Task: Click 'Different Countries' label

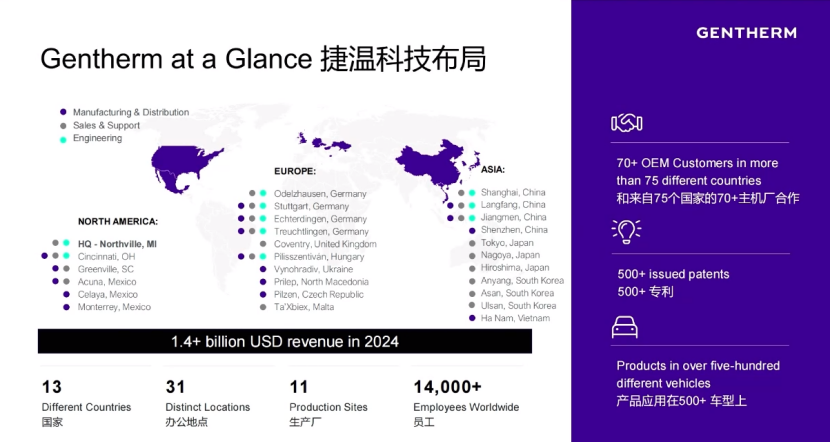Action: (x=86, y=407)
